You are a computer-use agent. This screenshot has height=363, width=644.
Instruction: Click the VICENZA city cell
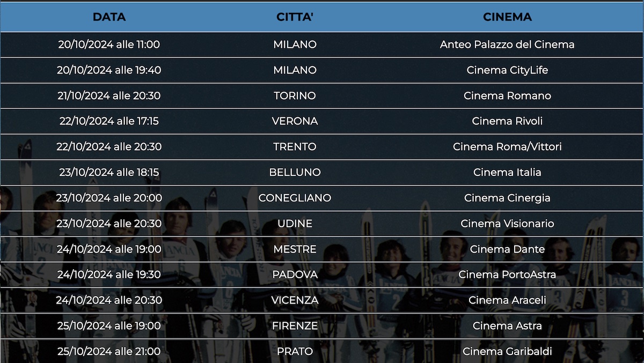[295, 300]
